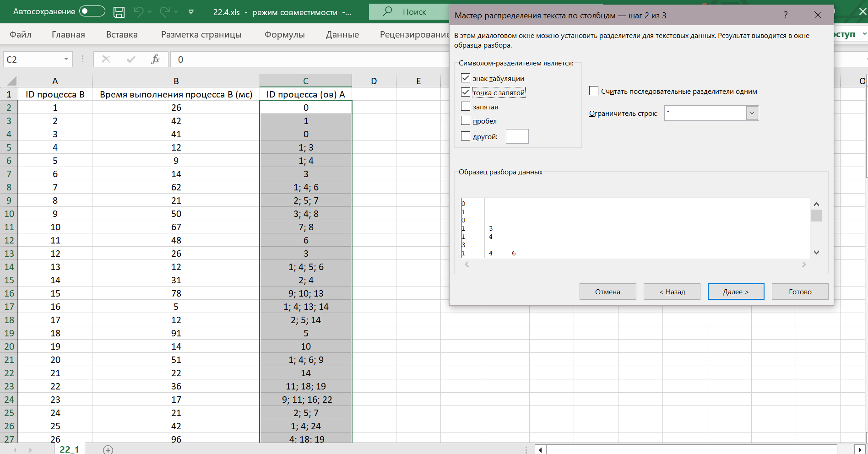Click the preview vertical scrollbar thumb
Viewport: 868px width, 454px height.
tap(816, 216)
